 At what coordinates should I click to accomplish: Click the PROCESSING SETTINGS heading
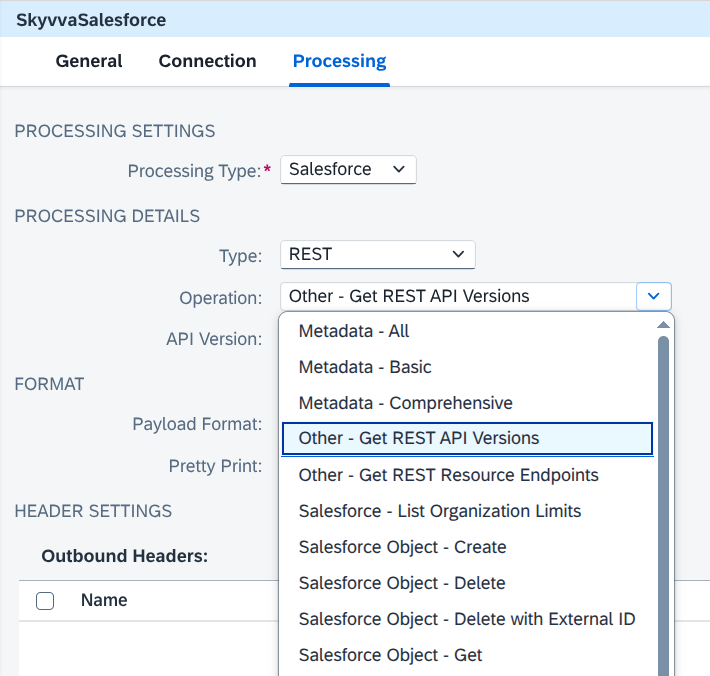point(115,131)
